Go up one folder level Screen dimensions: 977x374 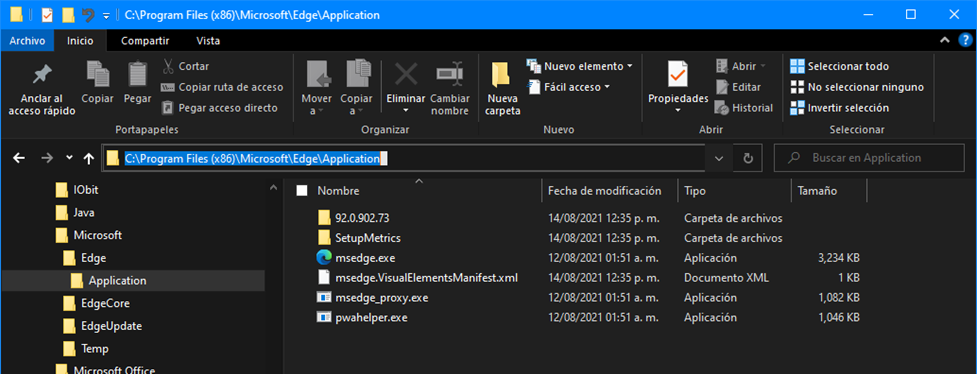(88, 158)
